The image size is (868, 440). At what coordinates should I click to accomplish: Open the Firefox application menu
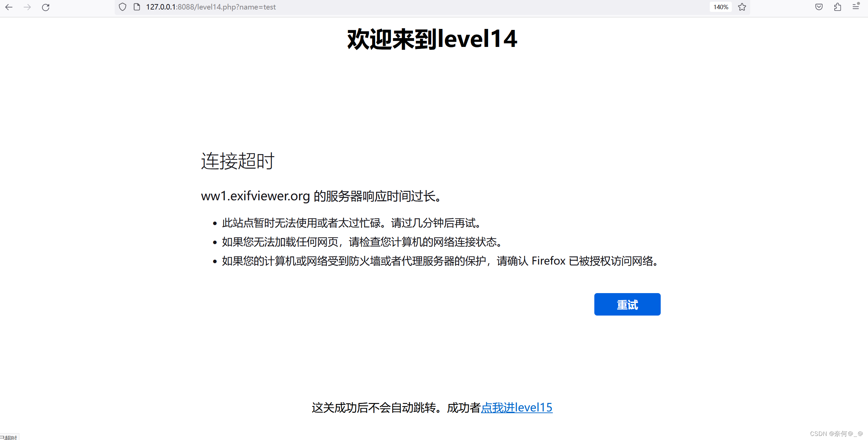pyautogui.click(x=856, y=7)
